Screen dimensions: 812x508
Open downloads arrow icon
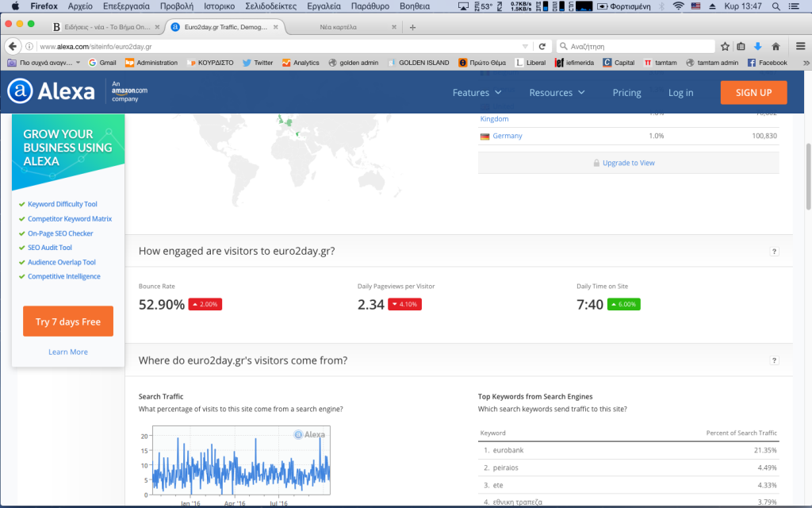(x=757, y=46)
